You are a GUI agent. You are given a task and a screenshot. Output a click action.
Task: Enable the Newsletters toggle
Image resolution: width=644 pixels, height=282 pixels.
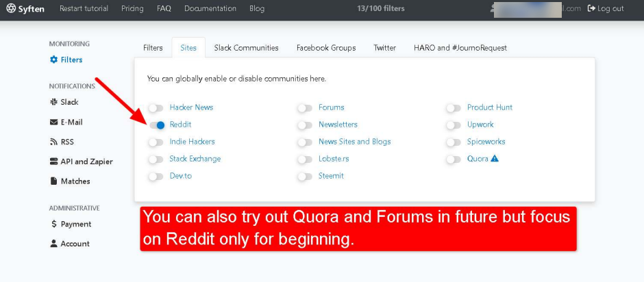(x=305, y=125)
